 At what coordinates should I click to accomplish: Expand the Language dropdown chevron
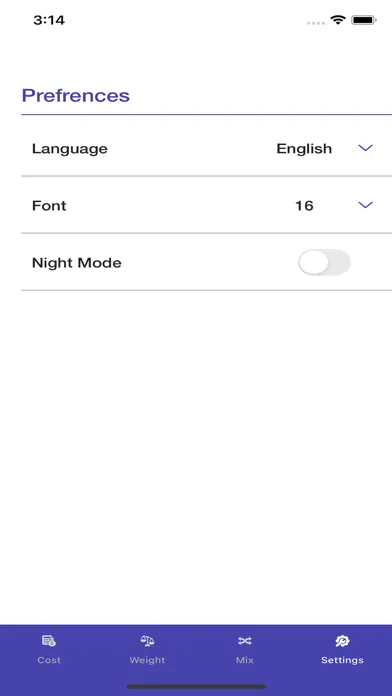click(x=365, y=148)
